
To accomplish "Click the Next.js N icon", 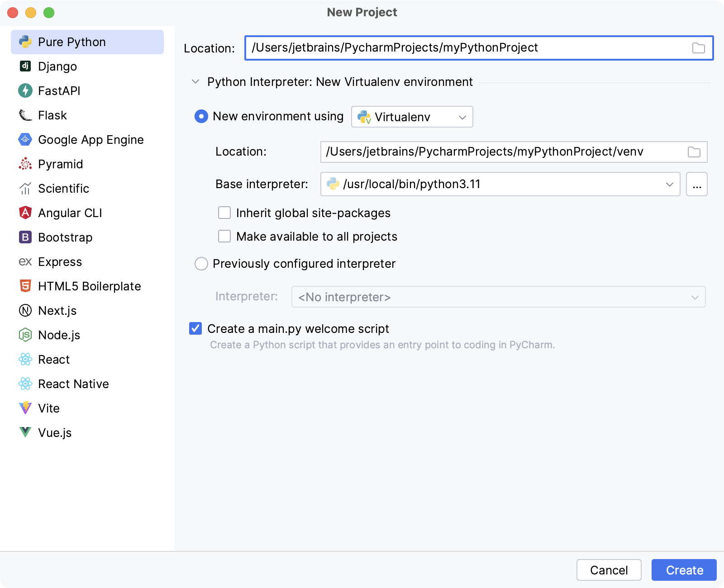I will [x=25, y=311].
